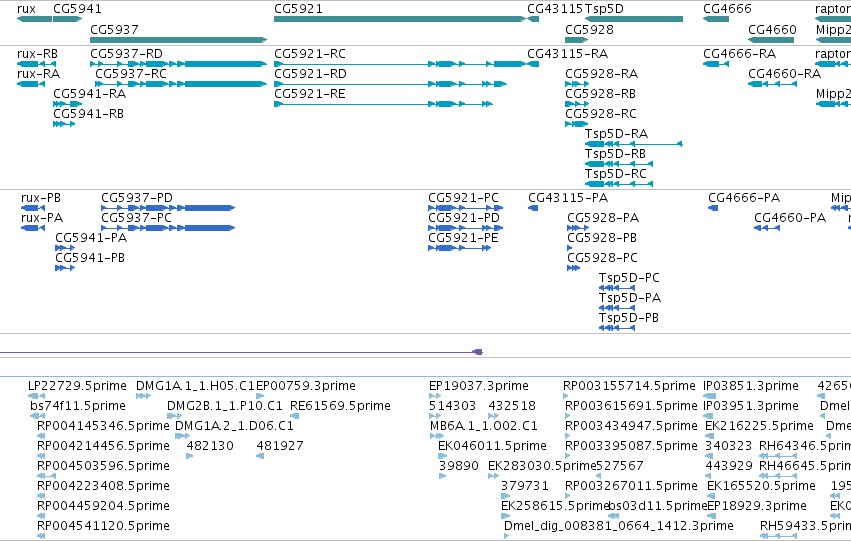Image resolution: width=851 pixels, height=541 pixels.
Task: Click protein rux-PA
Action: pos(33,228)
